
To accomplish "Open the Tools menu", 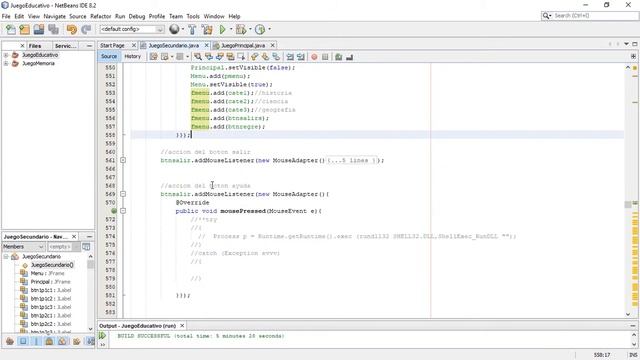I will [193, 16].
